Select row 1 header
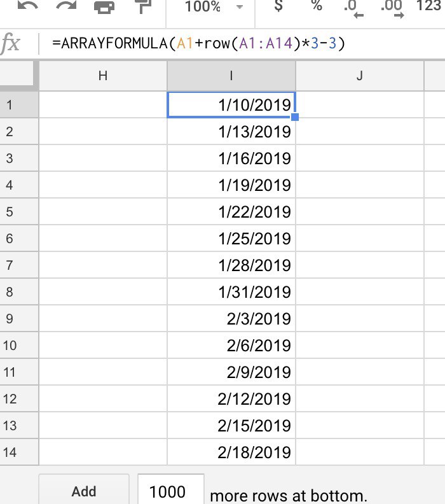445x504 pixels. coord(19,105)
